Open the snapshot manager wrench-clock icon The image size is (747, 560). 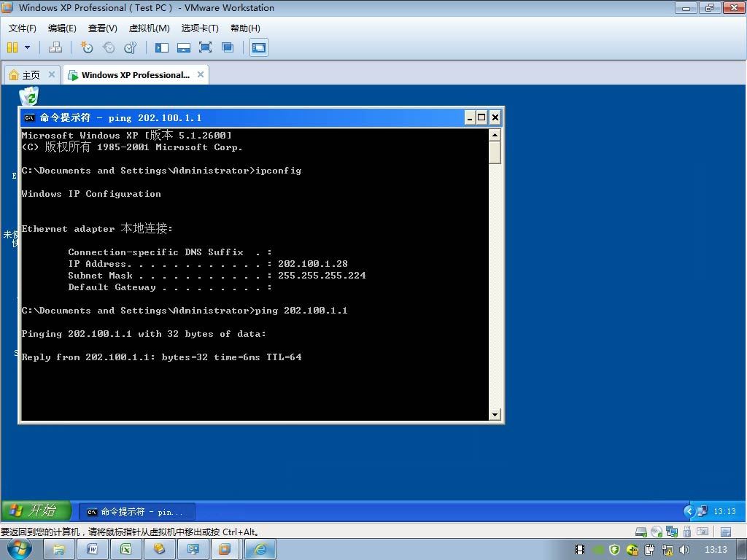tap(130, 47)
